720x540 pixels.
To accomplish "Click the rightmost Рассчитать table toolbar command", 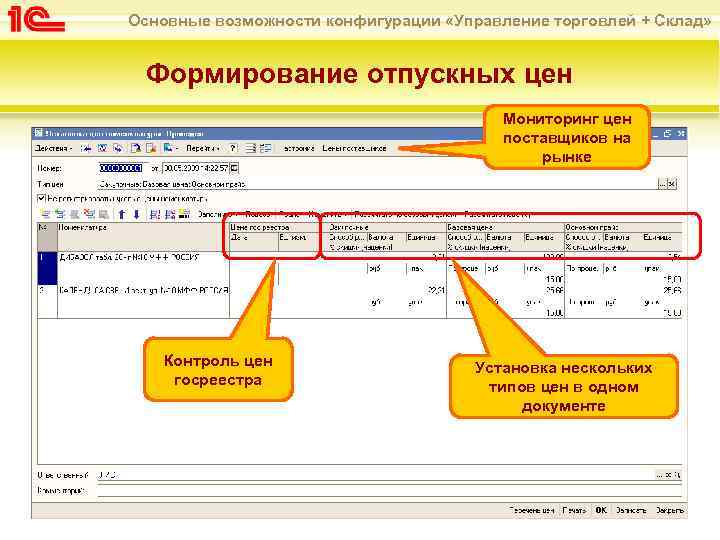I will [x=498, y=214].
